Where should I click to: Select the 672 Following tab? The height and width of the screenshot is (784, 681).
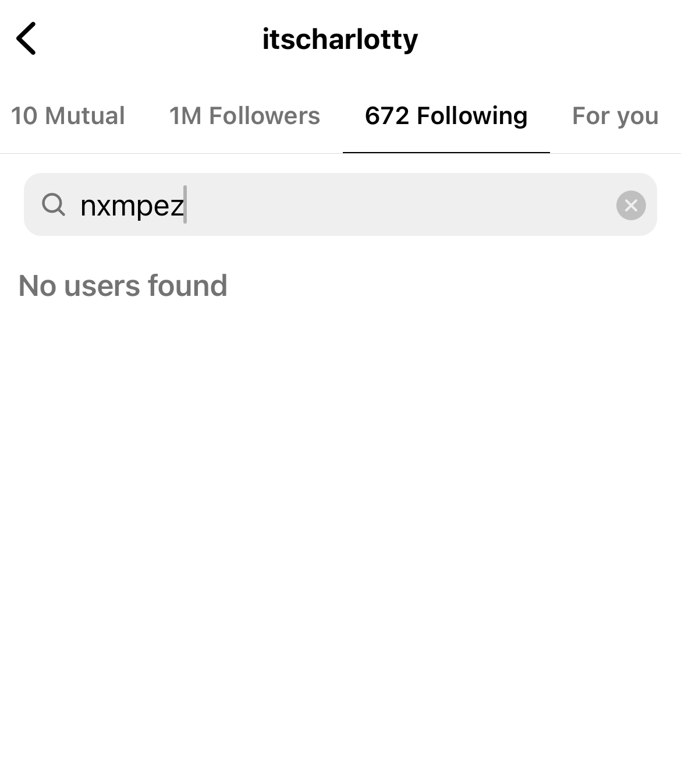click(x=446, y=116)
